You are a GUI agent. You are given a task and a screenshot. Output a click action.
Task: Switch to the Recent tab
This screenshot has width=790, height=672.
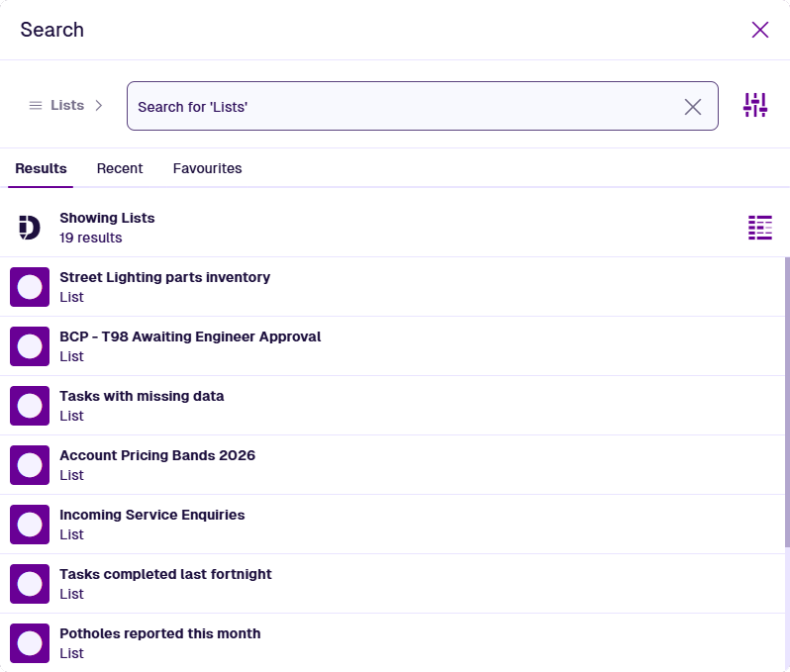120,168
